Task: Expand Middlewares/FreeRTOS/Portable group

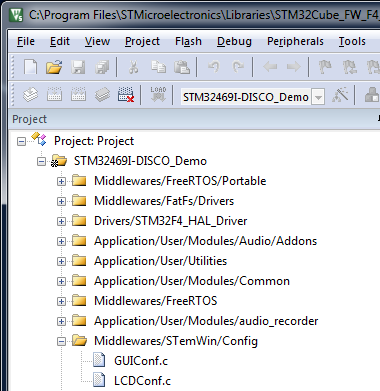Action: (61, 181)
